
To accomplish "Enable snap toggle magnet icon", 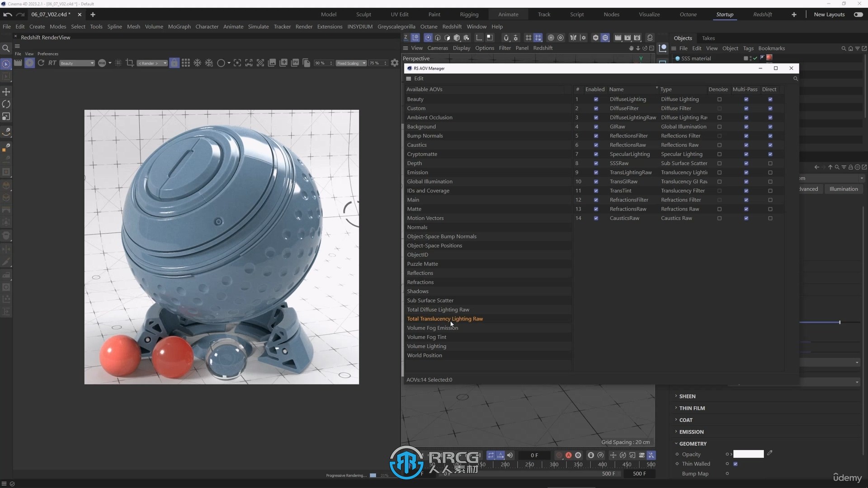I will click(506, 38).
